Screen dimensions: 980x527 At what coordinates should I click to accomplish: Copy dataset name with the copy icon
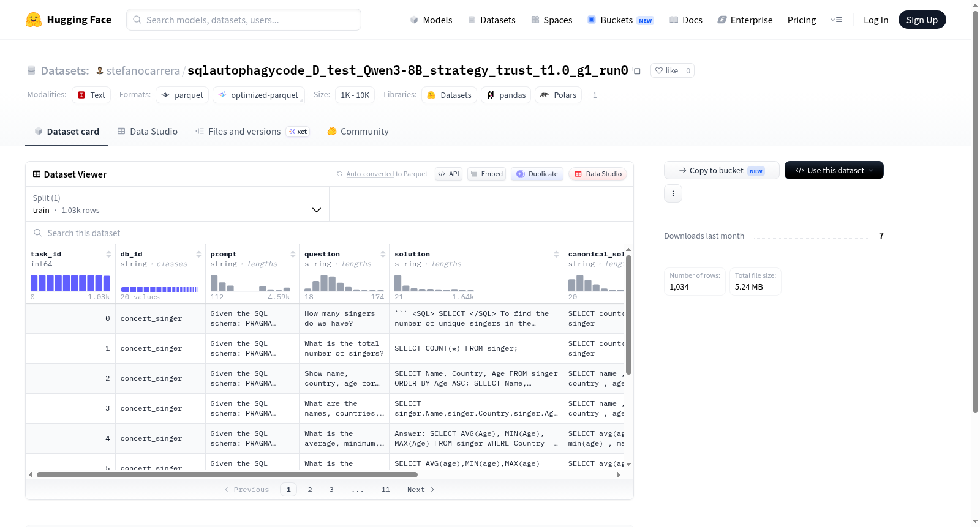click(x=636, y=70)
